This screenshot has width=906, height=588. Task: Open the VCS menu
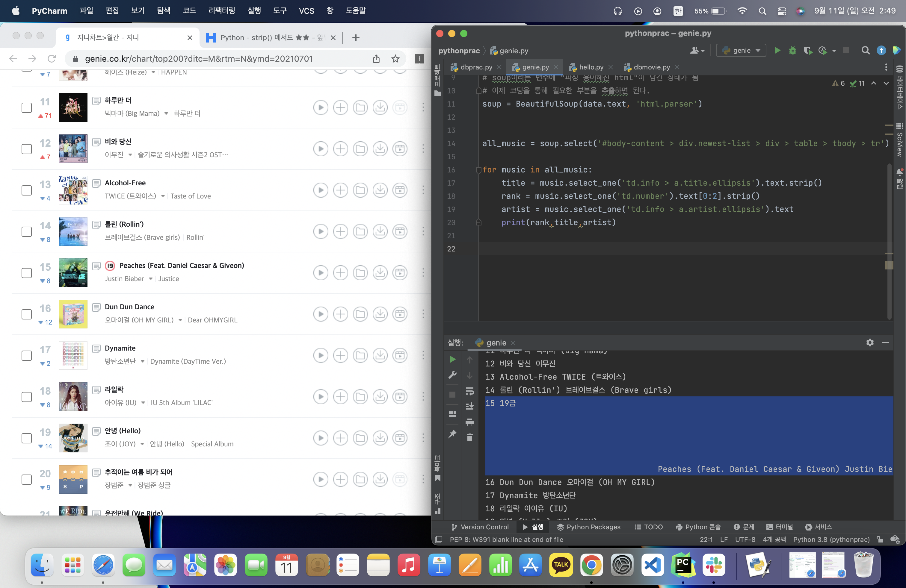(306, 11)
